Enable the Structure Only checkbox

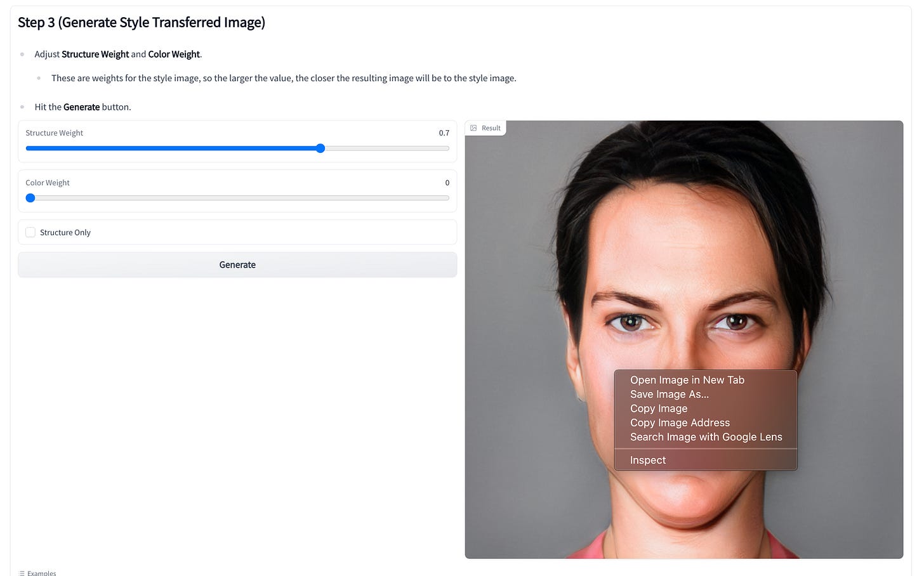click(x=30, y=232)
